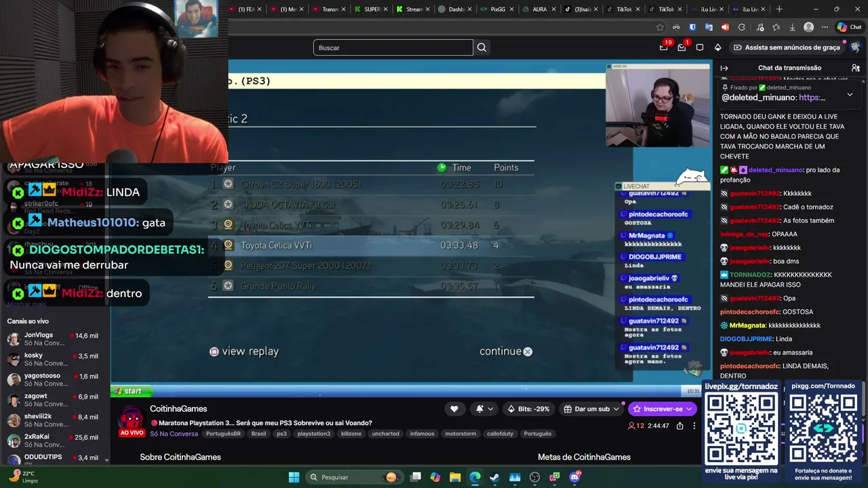Open Steam from the taskbar
868x488 pixels.
[494, 477]
